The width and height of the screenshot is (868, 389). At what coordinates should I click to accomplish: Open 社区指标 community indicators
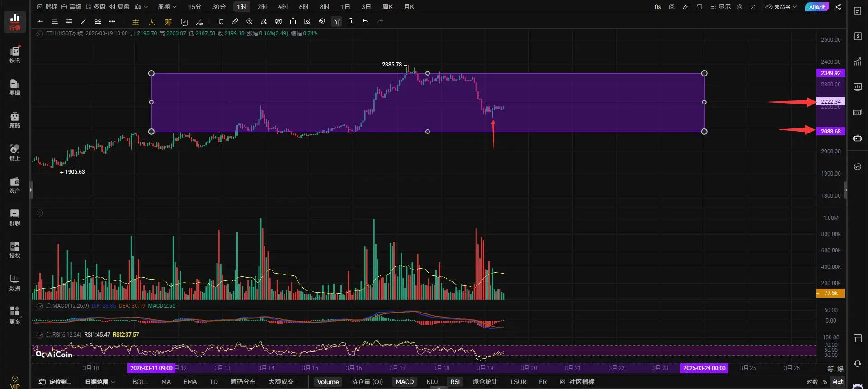[577, 382]
